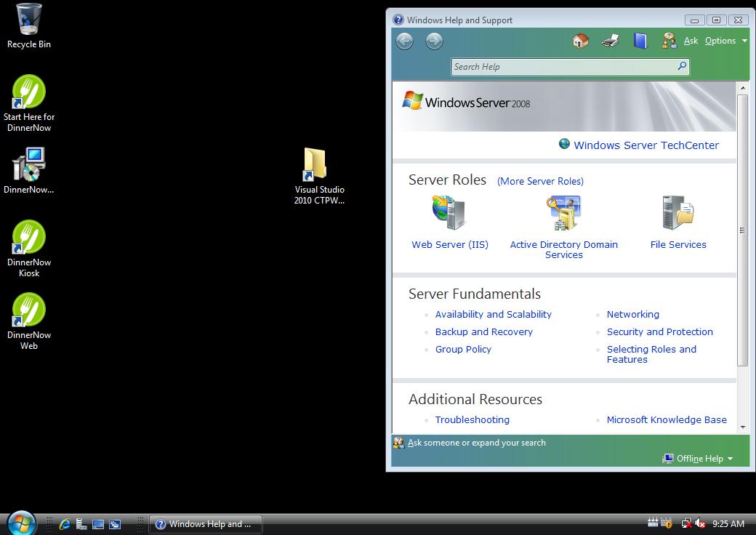
Task: Select the Visual Studio 2010 CTPW folder
Action: pos(319,177)
